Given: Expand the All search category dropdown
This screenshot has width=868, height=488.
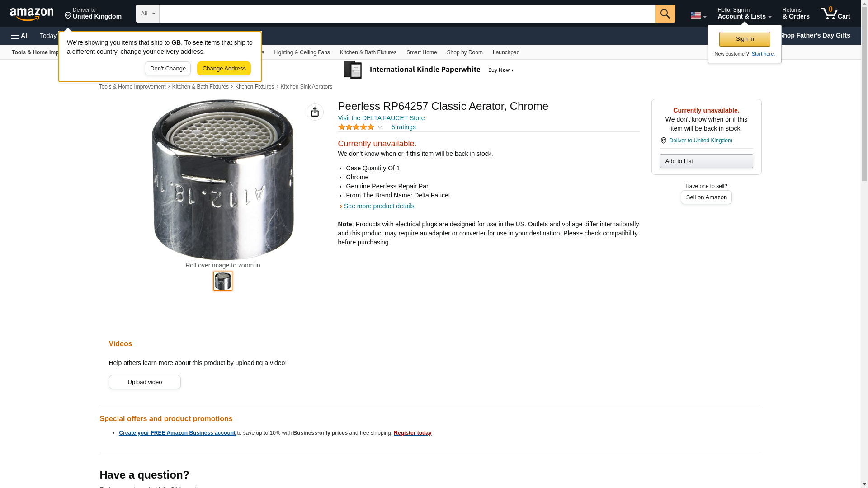Looking at the screenshot, I should [147, 14].
